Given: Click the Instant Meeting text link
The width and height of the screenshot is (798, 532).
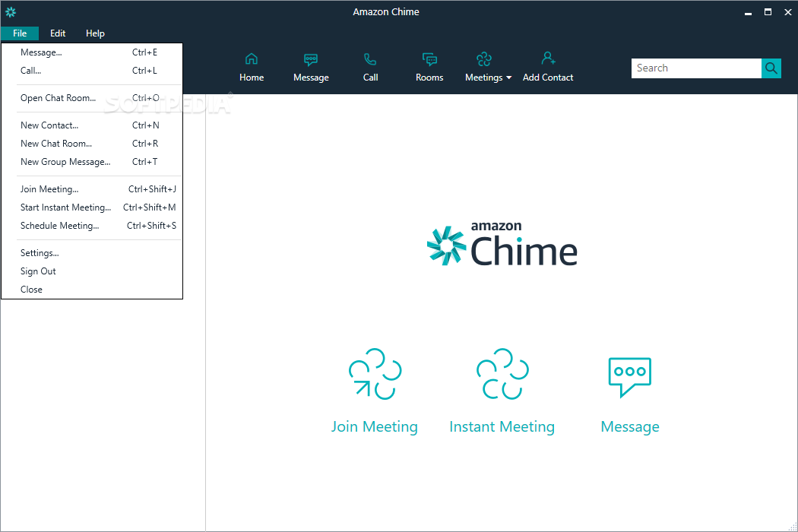Looking at the screenshot, I should (x=502, y=426).
